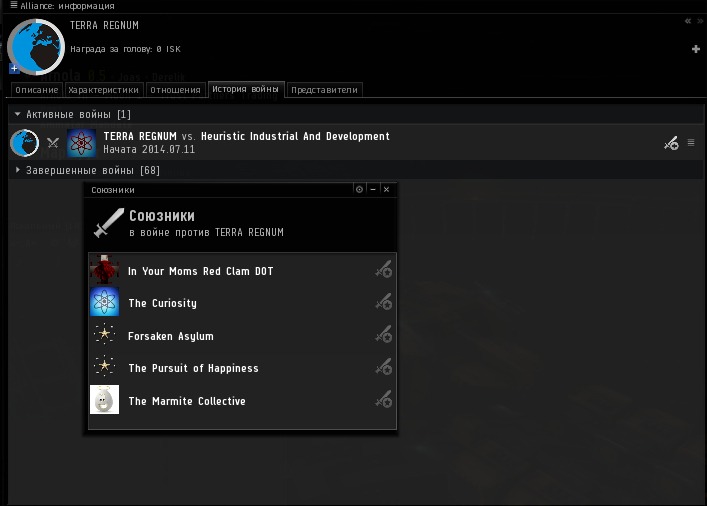Viewport: 707px width, 506px height.
Task: Click the Heuristic Industrial And Development logo
Action: [x=81, y=143]
